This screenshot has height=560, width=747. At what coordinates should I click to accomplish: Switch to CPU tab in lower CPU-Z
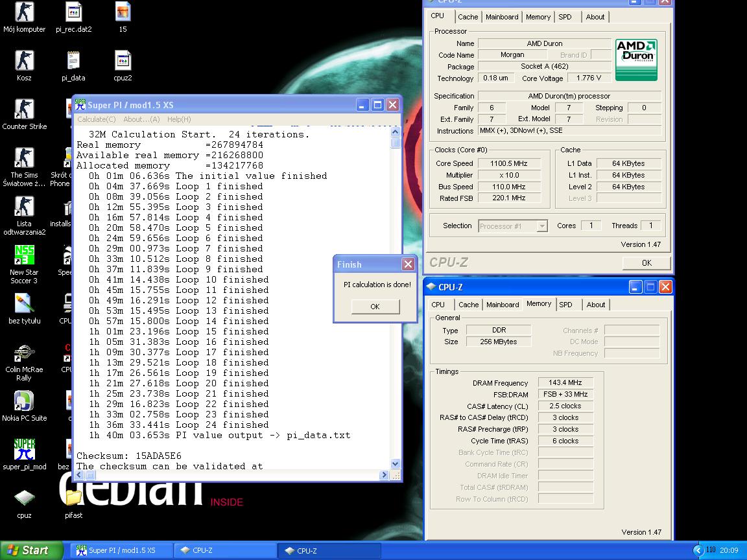(438, 304)
